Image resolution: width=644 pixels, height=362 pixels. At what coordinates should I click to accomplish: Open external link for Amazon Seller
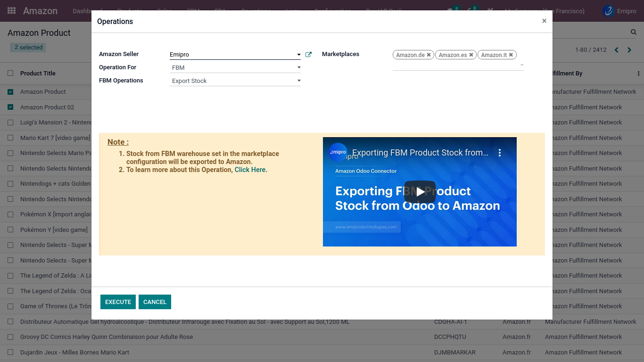(x=308, y=55)
